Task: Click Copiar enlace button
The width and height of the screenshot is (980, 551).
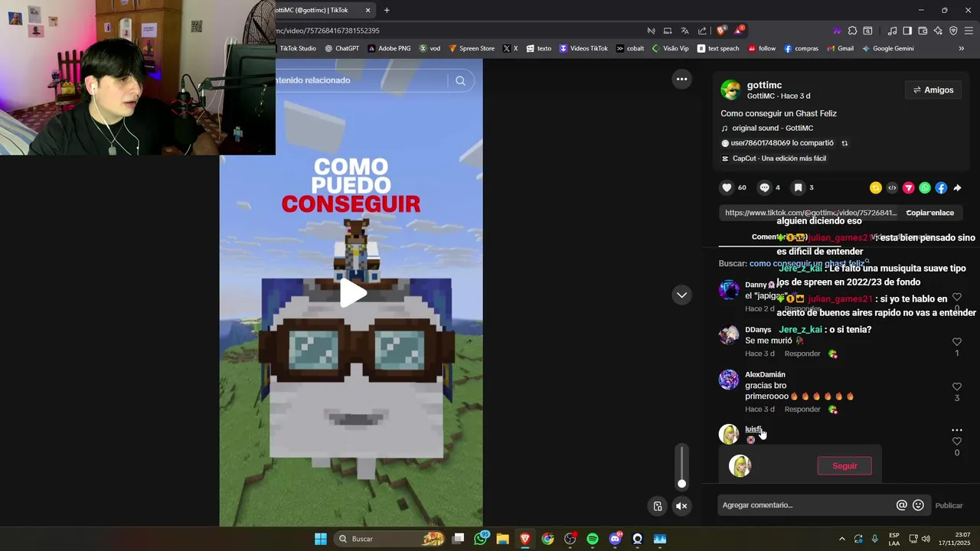Action: [x=929, y=213]
